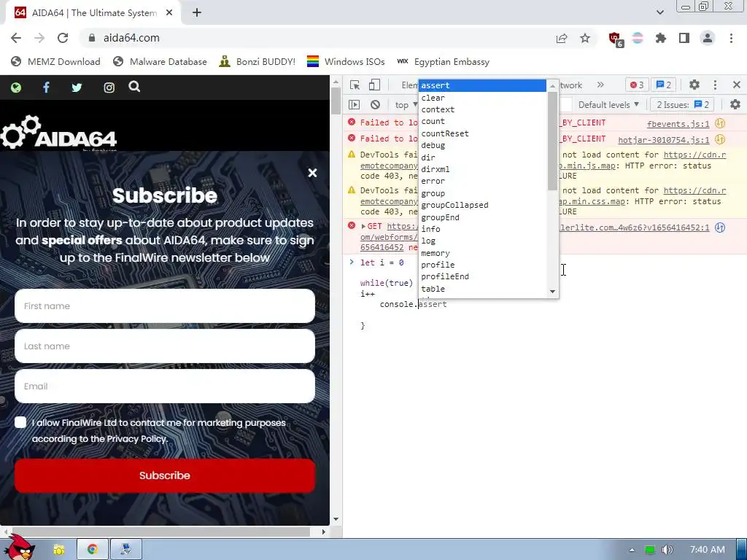Open the hotjar-3010754.js:1 source link
Viewport: 747px width, 560px height.
click(664, 140)
